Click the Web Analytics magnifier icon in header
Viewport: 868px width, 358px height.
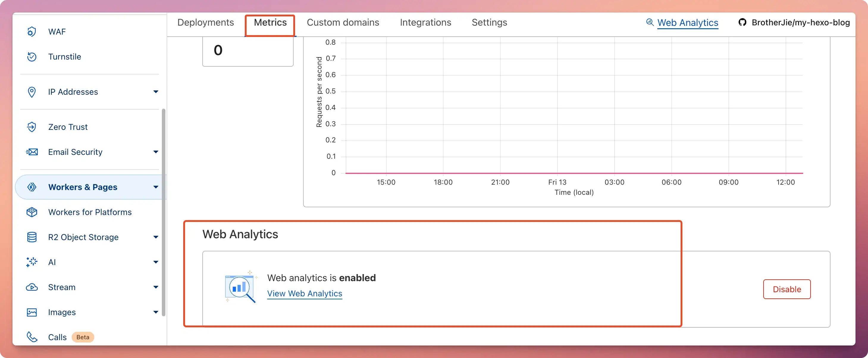pyautogui.click(x=650, y=22)
